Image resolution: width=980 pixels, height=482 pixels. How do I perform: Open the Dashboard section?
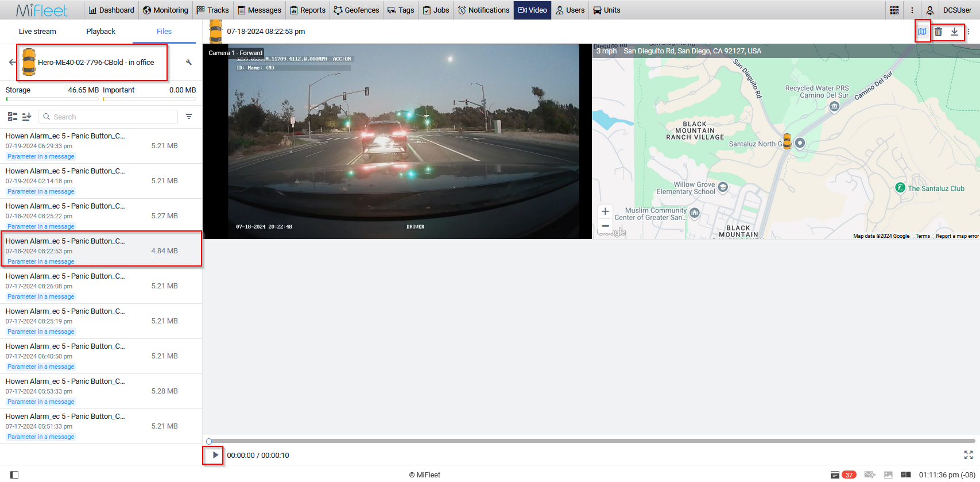pyautogui.click(x=111, y=10)
